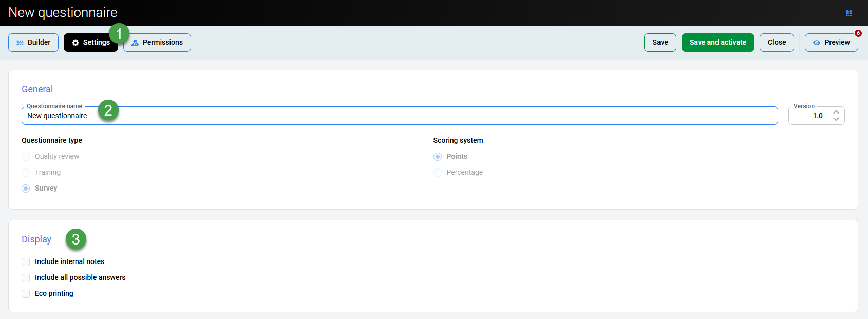Choose Percentage scoring system
The width and height of the screenshot is (868, 319).
[x=438, y=173]
